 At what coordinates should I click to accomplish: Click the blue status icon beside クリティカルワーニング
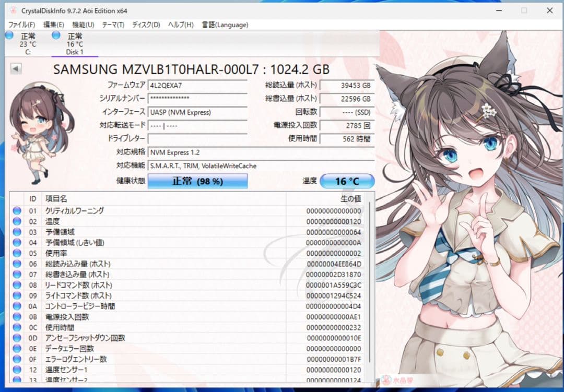click(16, 211)
